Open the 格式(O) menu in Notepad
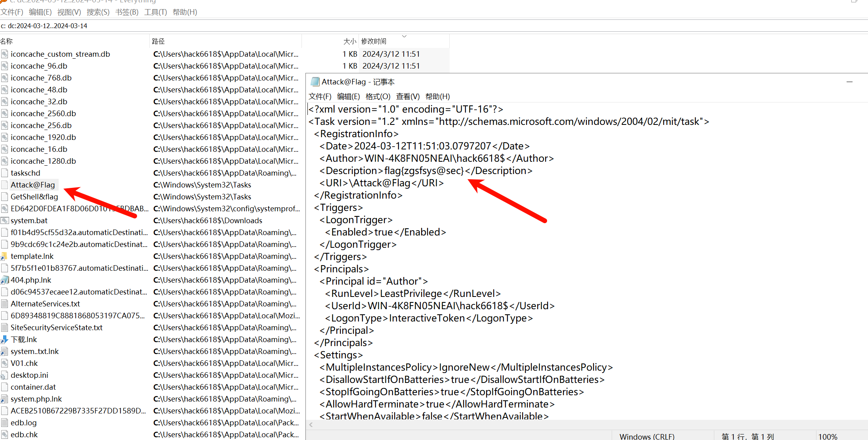This screenshot has width=868, height=440. click(378, 96)
